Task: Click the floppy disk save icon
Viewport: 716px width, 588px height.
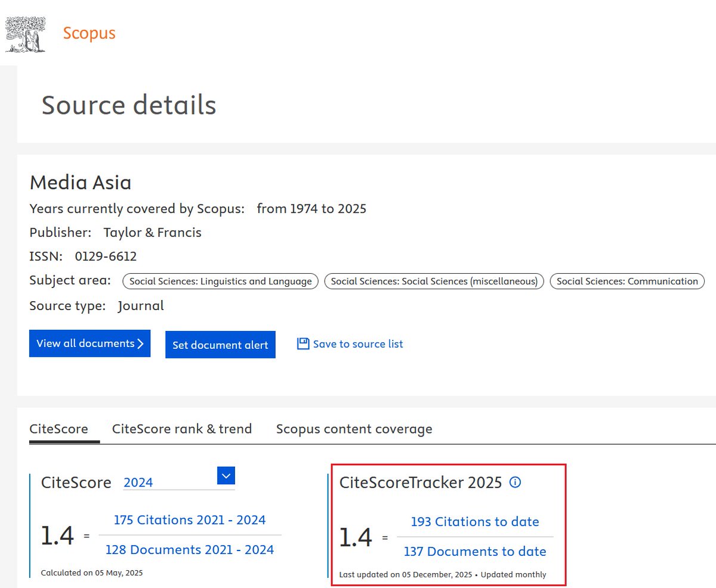Action: click(x=303, y=343)
